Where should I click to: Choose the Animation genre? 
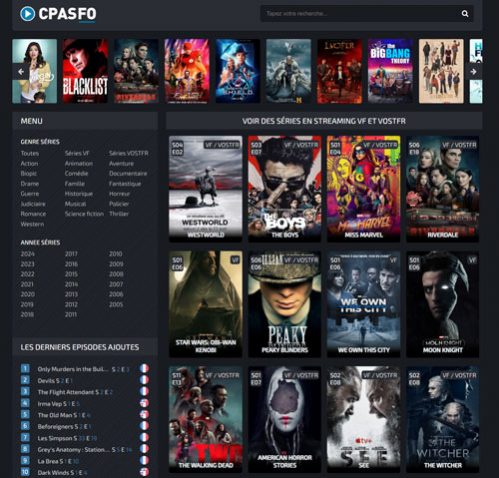[x=79, y=164]
